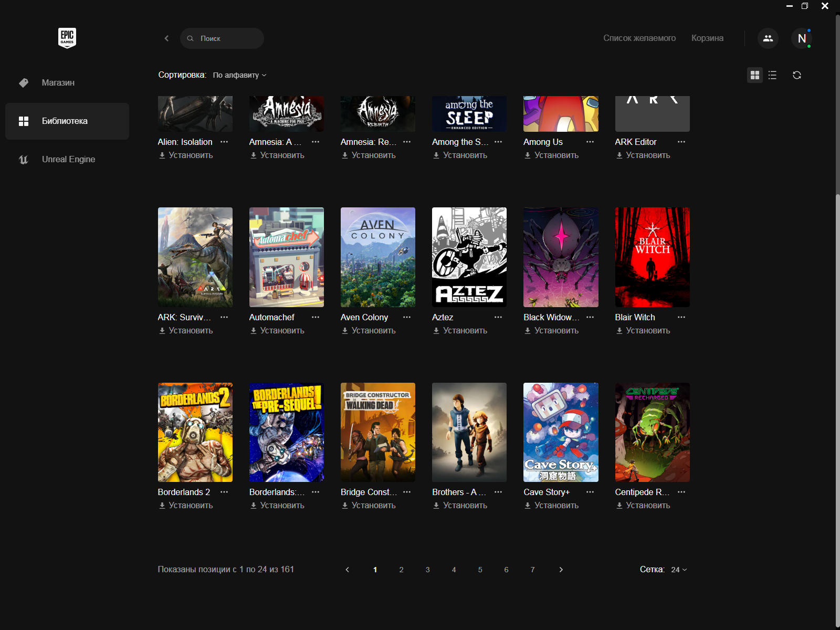Open options menu for Borderlands 2
This screenshot has width=840, height=630.
pyautogui.click(x=224, y=492)
